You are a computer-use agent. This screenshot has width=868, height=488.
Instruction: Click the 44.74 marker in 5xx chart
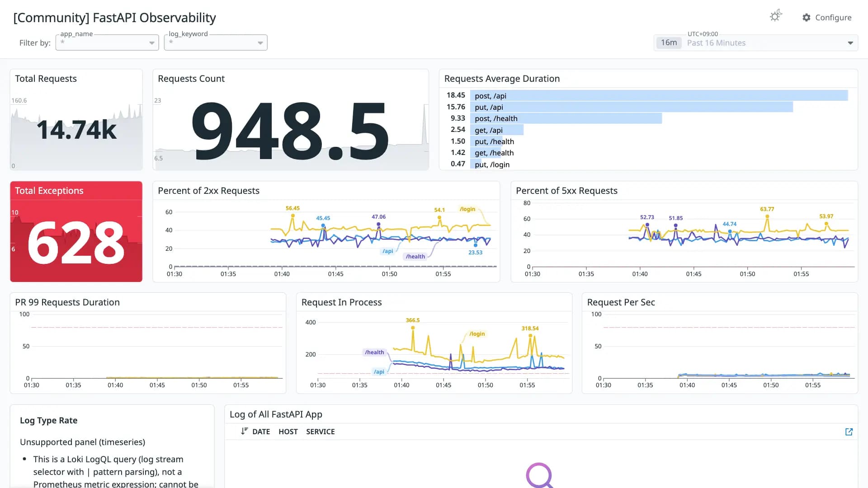coord(730,231)
